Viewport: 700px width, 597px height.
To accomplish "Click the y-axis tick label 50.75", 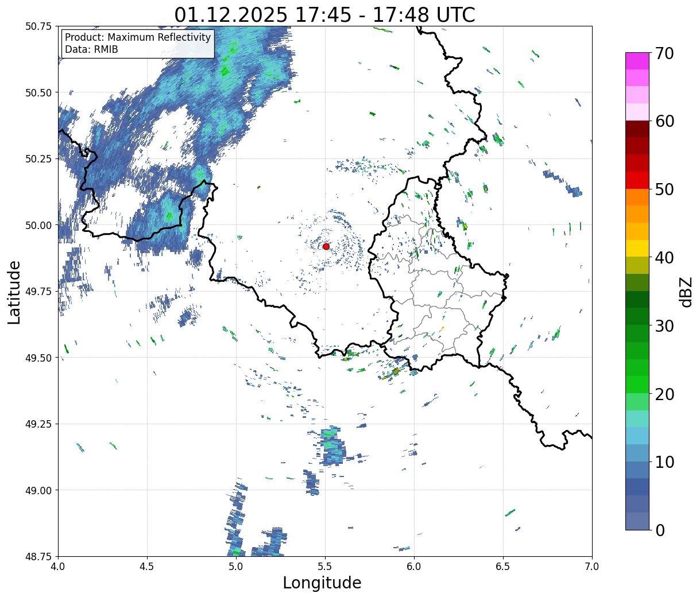I will [38, 26].
